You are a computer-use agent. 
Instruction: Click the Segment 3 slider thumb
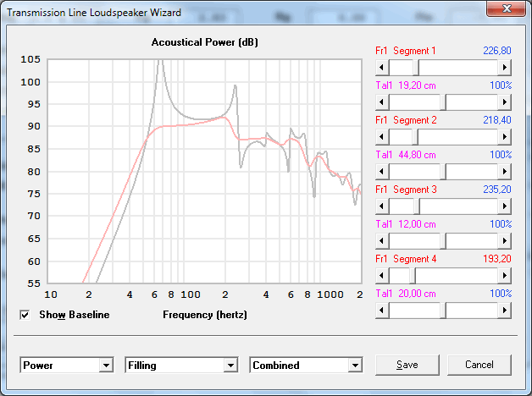[x=417, y=206]
